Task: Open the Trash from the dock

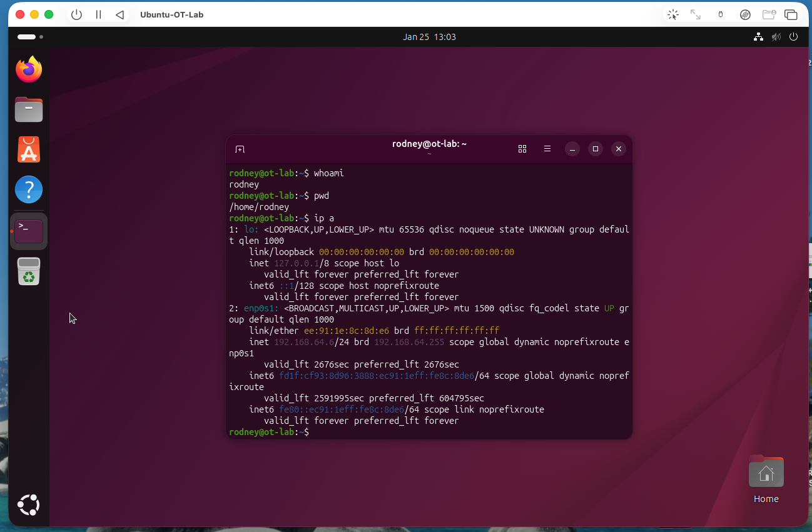Action: click(x=29, y=271)
